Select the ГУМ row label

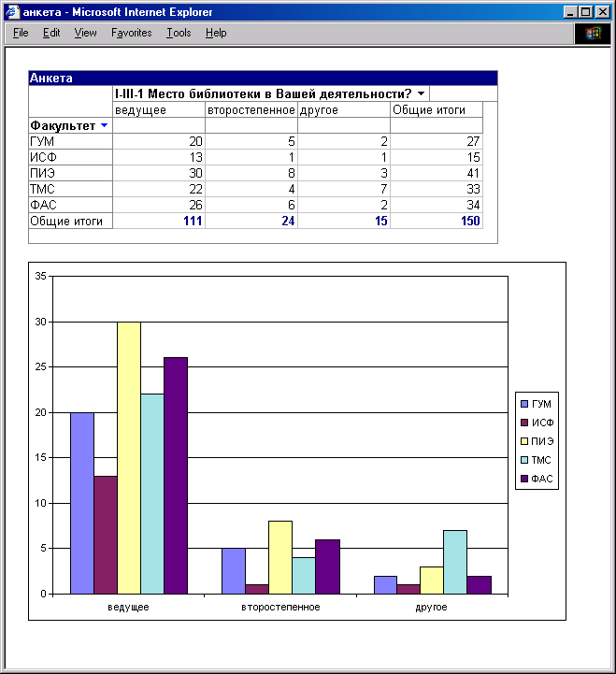[70, 141]
